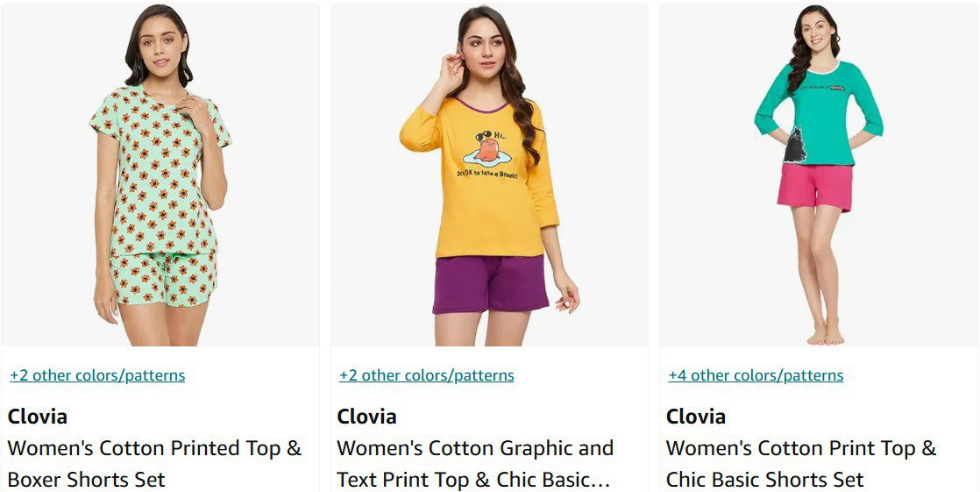Screen dimensions: 980x492
Task: Click '+2 other colors/patterns' under the green printed set
Action: (x=97, y=375)
